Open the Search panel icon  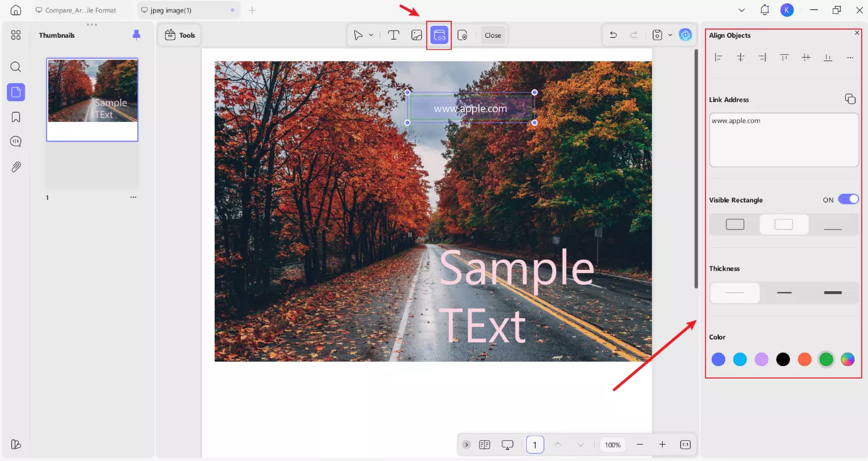coord(16,67)
